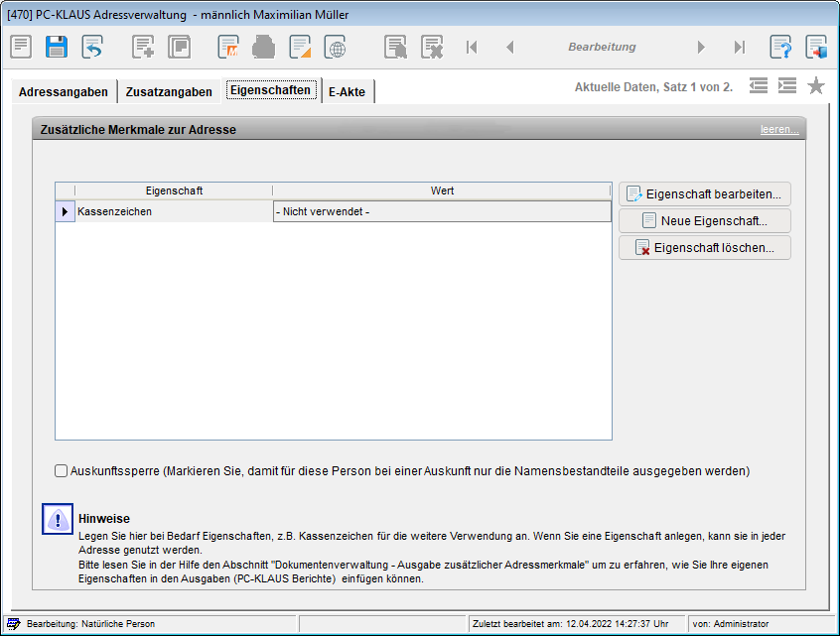Enable the Auskunftssperre checkbox

62,471
